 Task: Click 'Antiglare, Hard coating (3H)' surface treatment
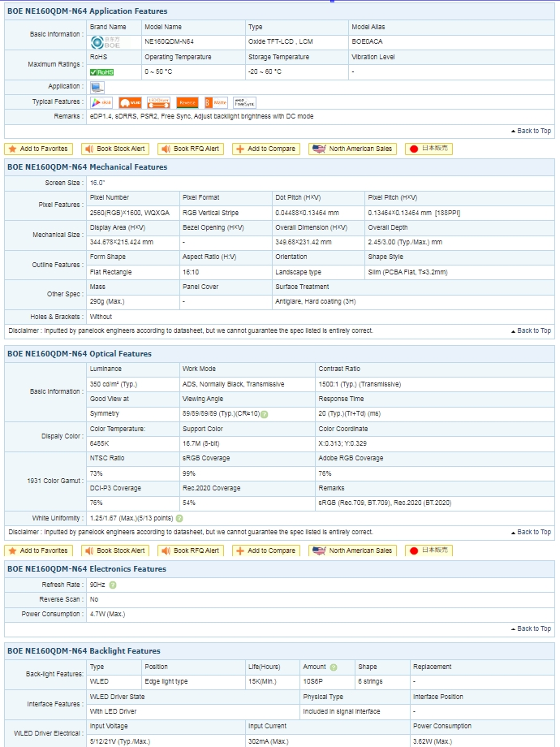coord(315,302)
